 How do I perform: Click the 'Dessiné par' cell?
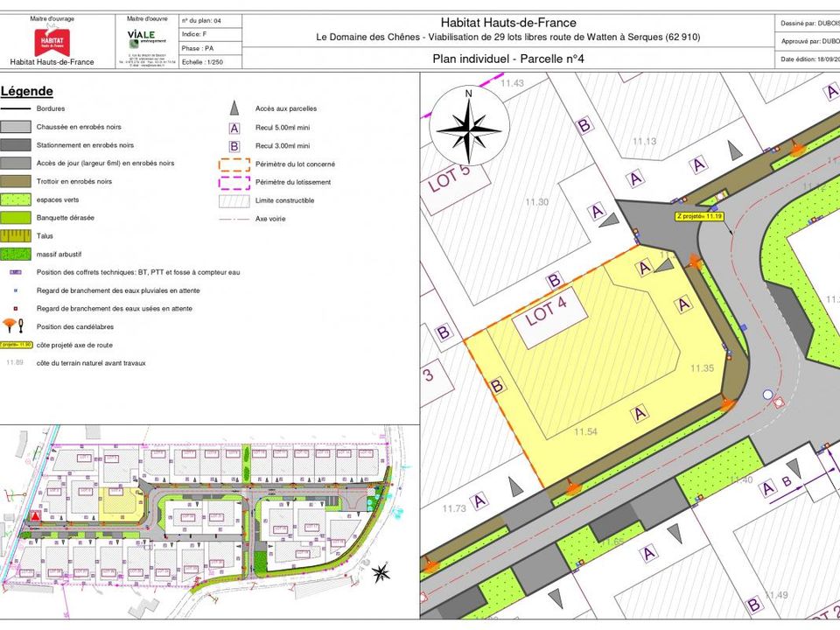pyautogui.click(x=808, y=24)
